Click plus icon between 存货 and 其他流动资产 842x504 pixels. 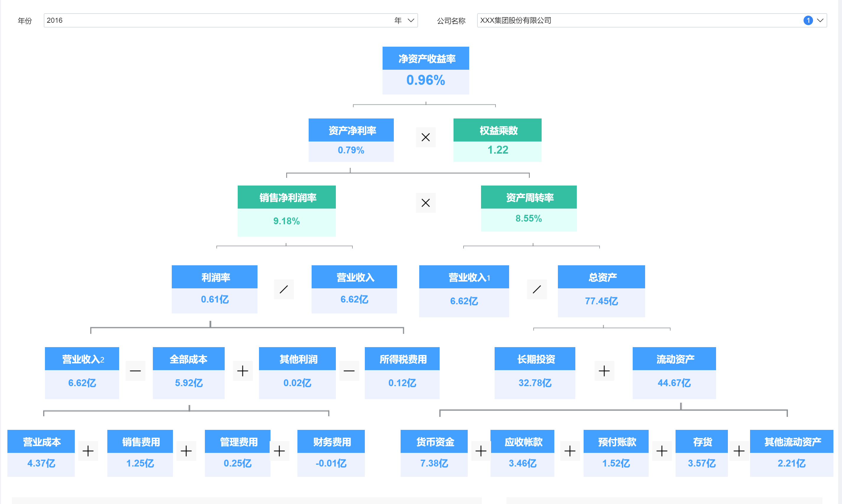[739, 451]
